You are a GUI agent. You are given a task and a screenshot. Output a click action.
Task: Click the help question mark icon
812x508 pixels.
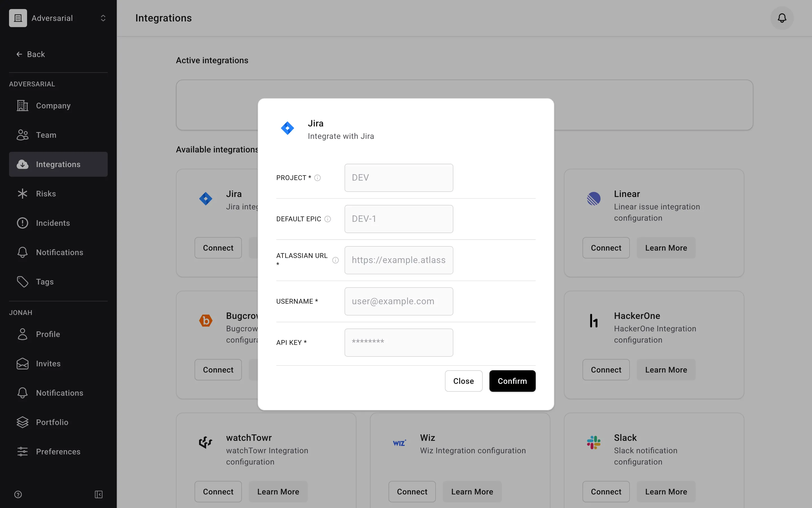(18, 494)
